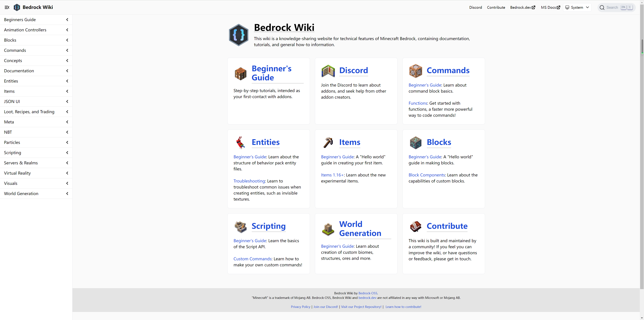Click the Search input field
The image size is (644, 320).
click(616, 8)
